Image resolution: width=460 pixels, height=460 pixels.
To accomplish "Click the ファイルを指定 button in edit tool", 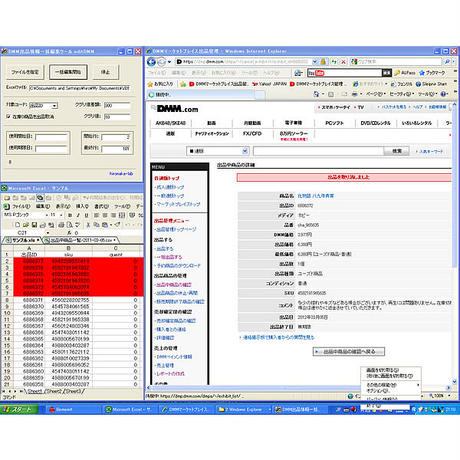I will coord(25,72).
